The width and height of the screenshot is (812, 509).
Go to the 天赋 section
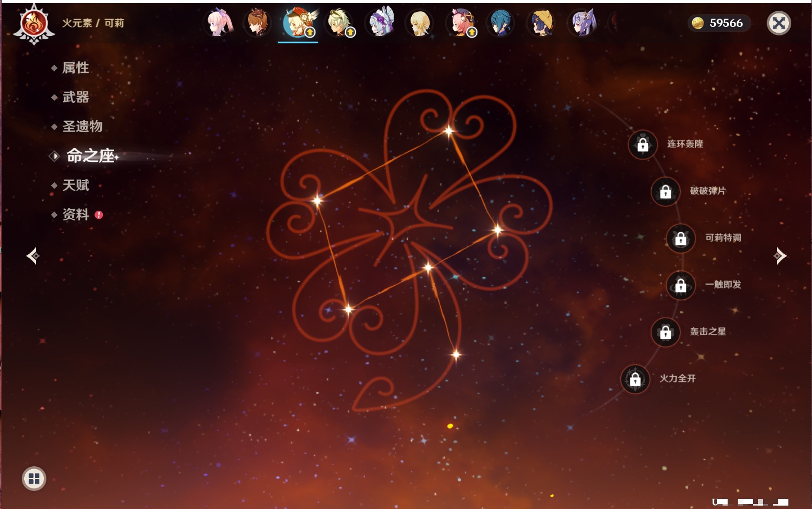pyautogui.click(x=75, y=185)
